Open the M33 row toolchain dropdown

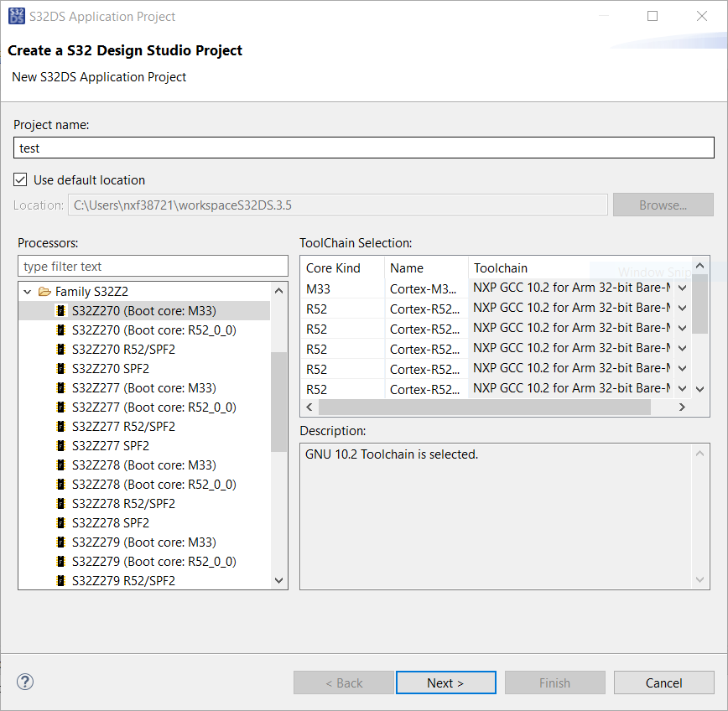click(682, 288)
